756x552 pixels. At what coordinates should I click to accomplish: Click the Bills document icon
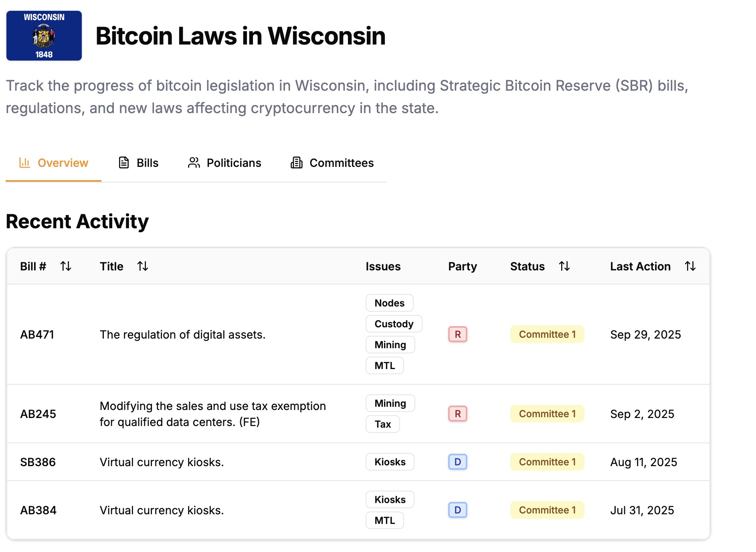(x=124, y=162)
